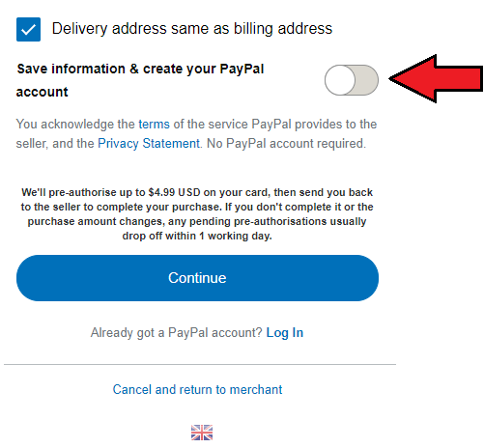The width and height of the screenshot is (484, 448).
Task: Click the pre-authorise notice paragraph
Action: [197, 214]
